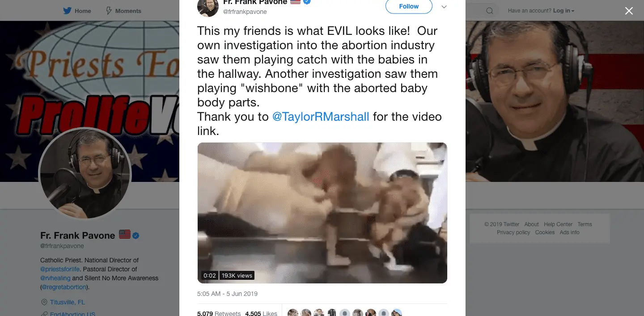
Task: Follow Fr. Frank Pavone
Action: (409, 6)
